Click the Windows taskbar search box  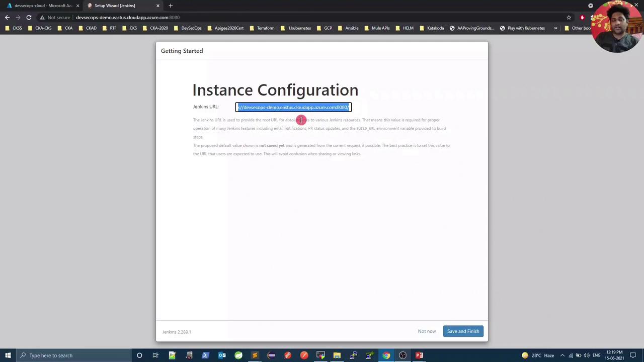tap(73, 355)
